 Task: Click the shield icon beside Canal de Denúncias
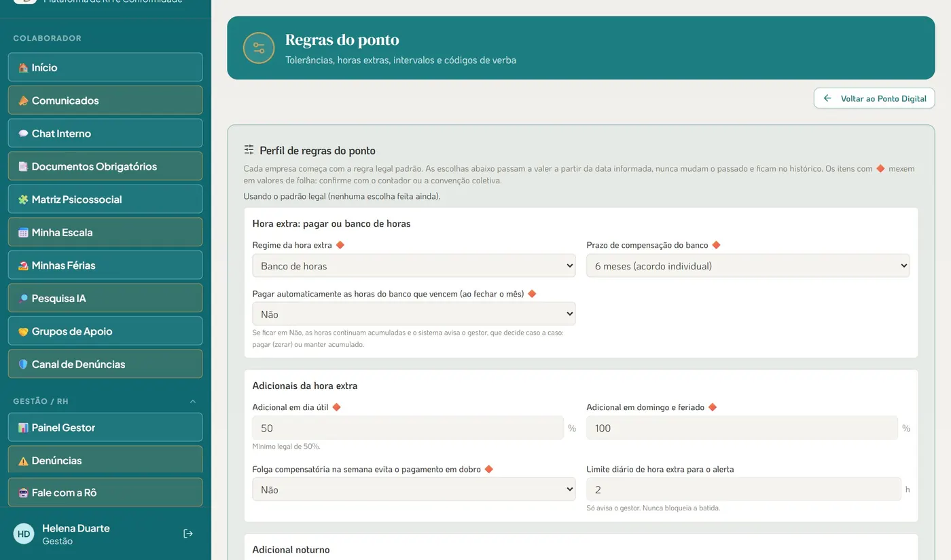tap(23, 365)
